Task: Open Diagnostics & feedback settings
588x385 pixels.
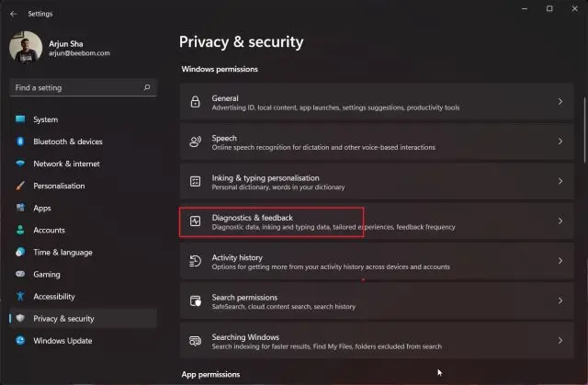Action: click(x=377, y=221)
